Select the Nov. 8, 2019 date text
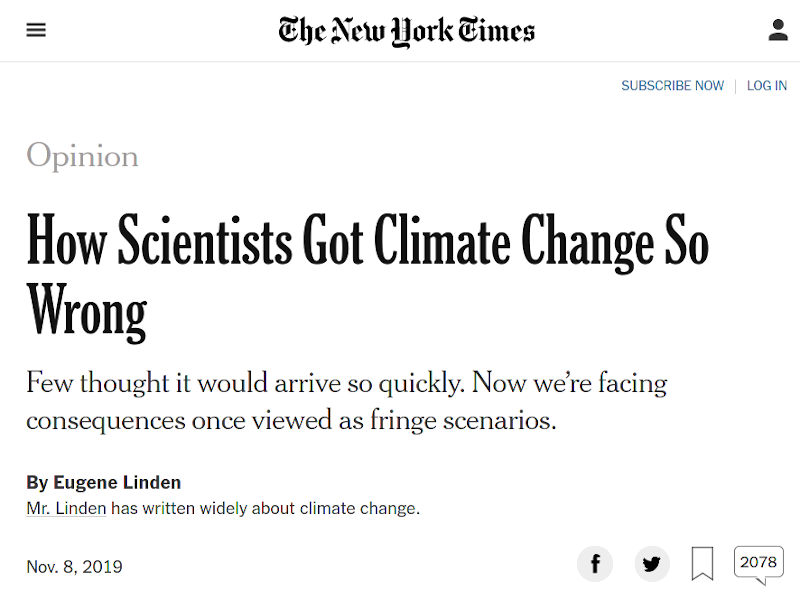Screen dimensions: 800x600 click(73, 566)
